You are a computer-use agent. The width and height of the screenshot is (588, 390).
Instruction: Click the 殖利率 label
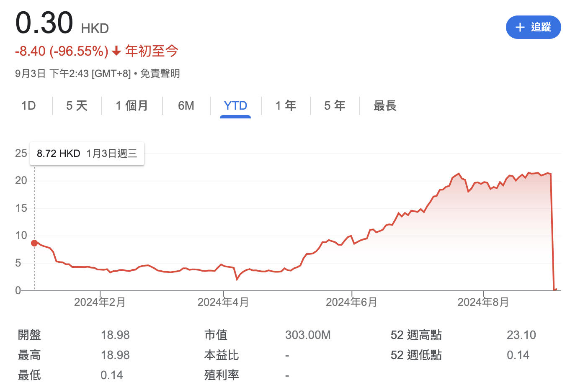222,375
